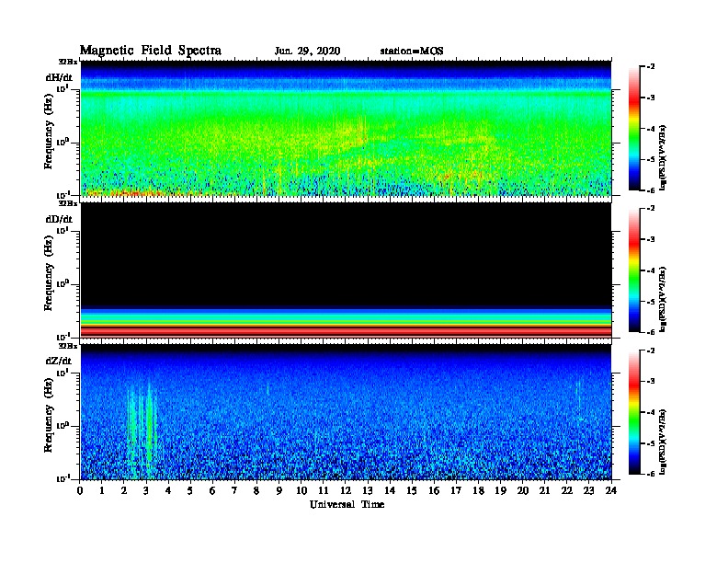Click hour 3 on the time axis
The width and height of the screenshot is (728, 563).
coord(146,490)
